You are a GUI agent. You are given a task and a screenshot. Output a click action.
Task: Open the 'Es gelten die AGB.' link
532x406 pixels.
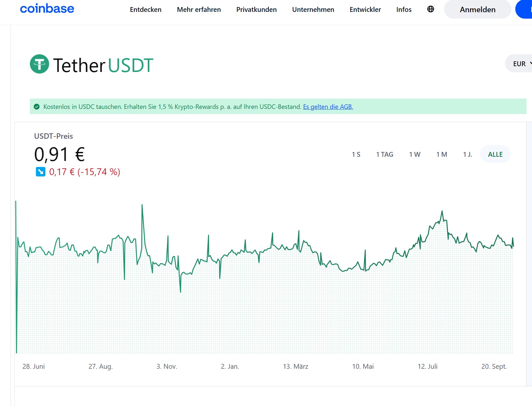coord(328,107)
